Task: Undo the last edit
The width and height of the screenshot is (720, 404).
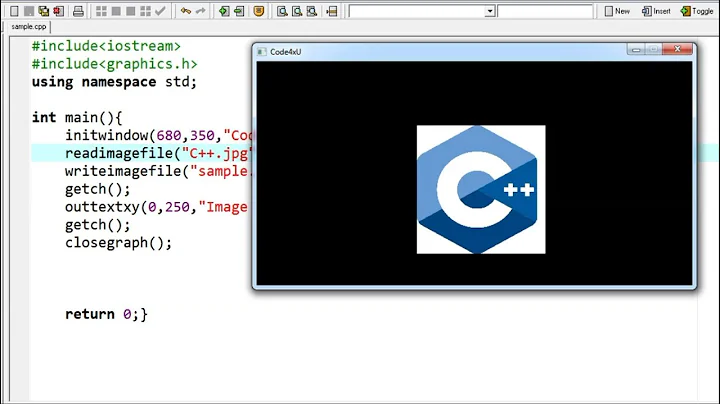Action: 186,11
